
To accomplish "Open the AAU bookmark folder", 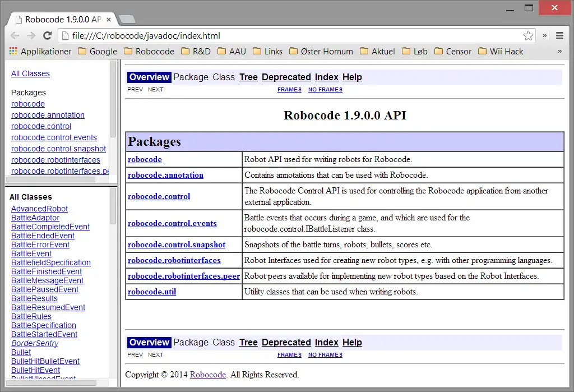I will (232, 51).
